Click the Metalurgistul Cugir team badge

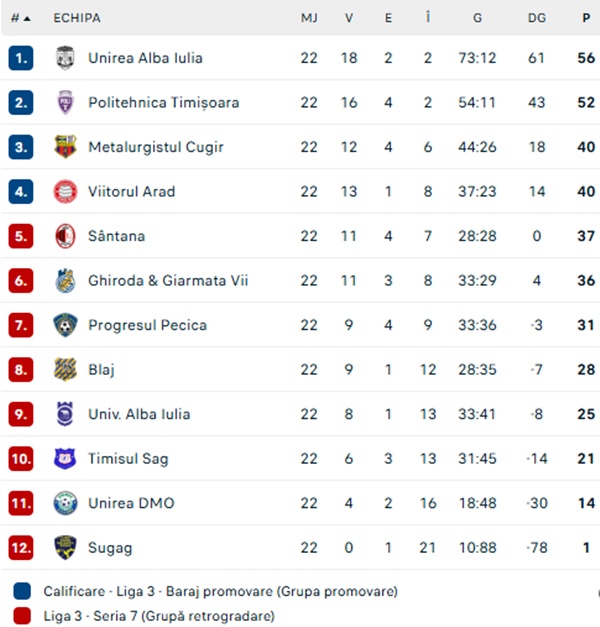pos(65,147)
